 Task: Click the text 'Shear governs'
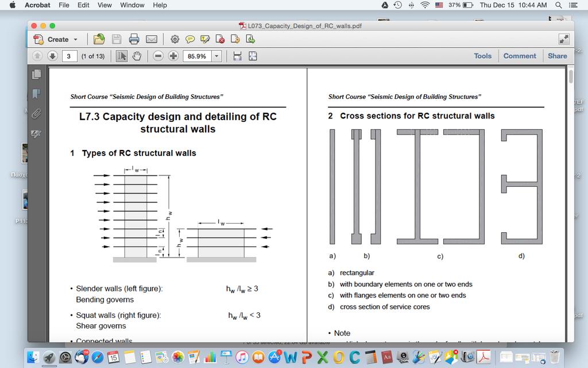(101, 326)
